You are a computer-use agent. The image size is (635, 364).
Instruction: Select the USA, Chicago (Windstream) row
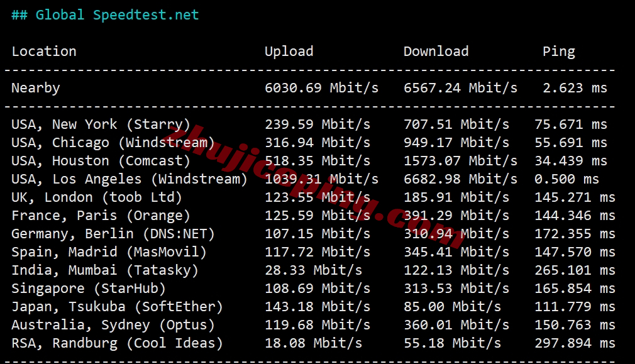[113, 143]
